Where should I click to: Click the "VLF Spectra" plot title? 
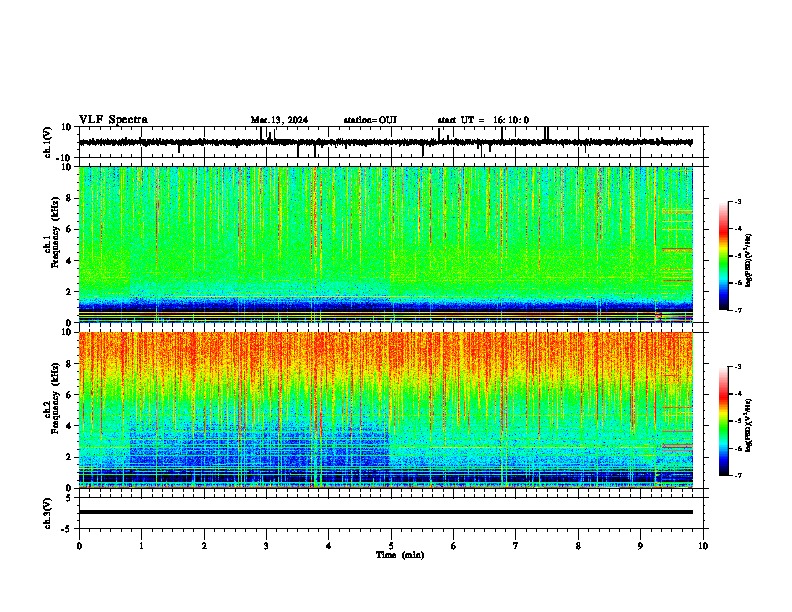point(113,120)
